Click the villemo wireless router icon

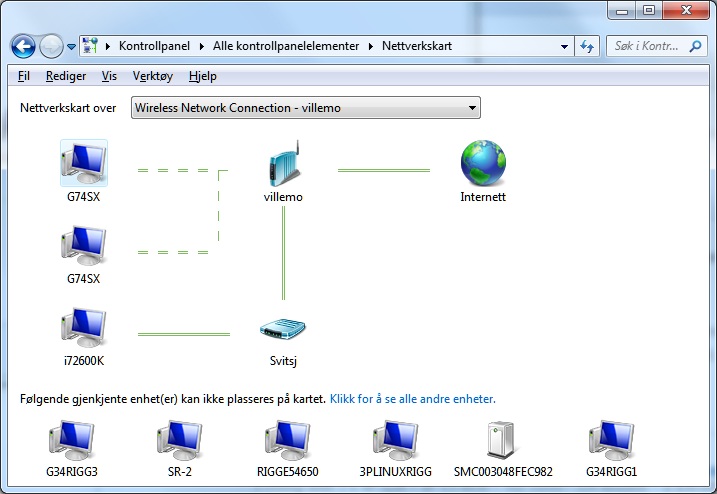[x=284, y=163]
